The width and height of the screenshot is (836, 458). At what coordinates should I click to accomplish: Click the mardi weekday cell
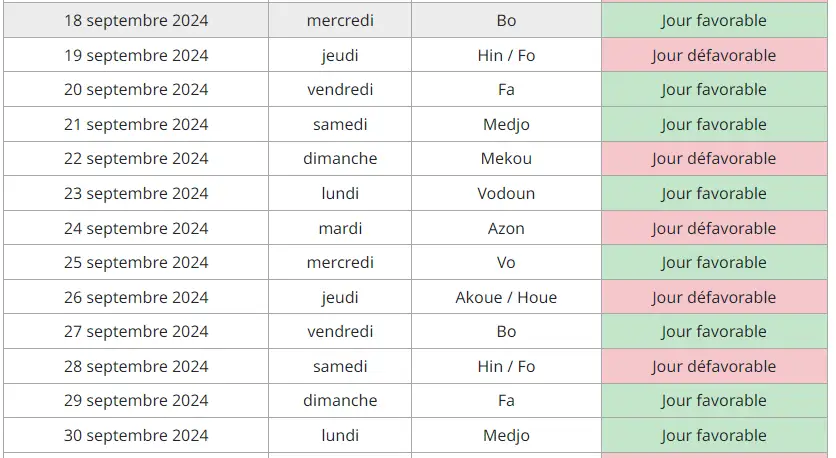click(x=340, y=228)
